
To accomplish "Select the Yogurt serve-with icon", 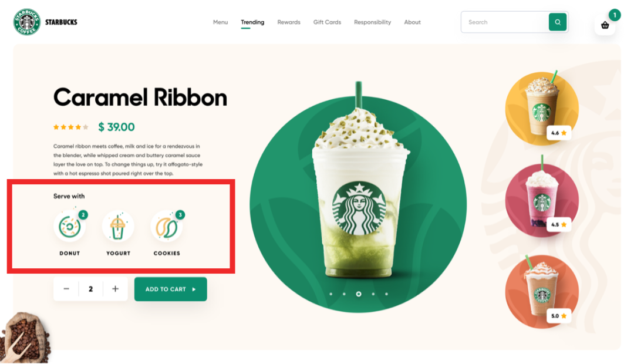I will 117,227.
